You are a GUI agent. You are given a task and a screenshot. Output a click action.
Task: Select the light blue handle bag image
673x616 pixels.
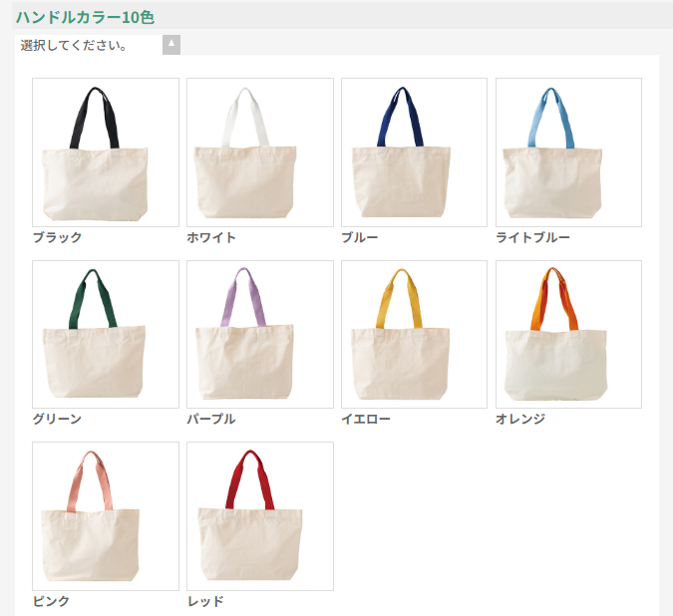(x=568, y=153)
